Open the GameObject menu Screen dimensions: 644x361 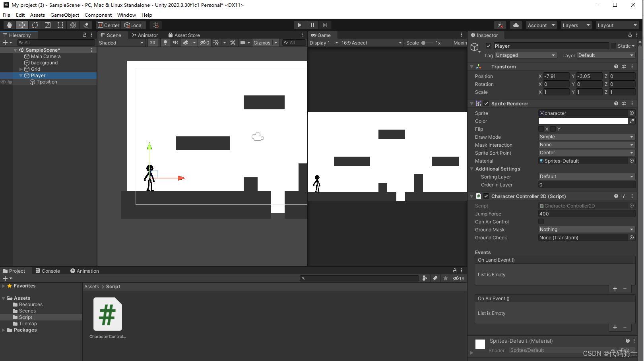click(64, 15)
